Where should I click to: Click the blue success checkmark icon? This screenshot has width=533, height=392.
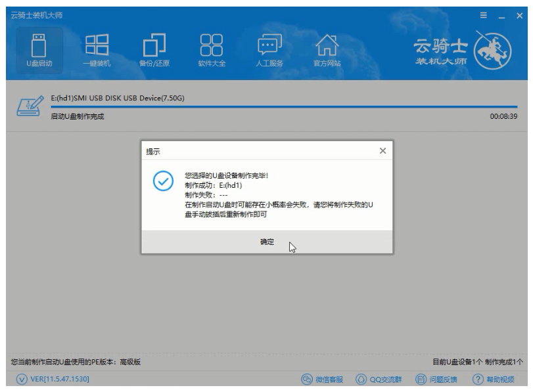point(162,181)
